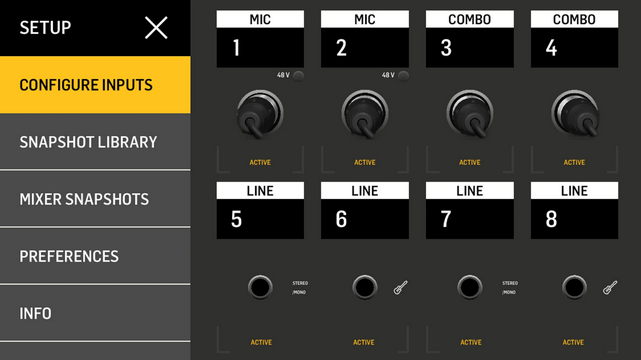Click the line jack icon for input 5
641x360 pixels.
[260, 287]
